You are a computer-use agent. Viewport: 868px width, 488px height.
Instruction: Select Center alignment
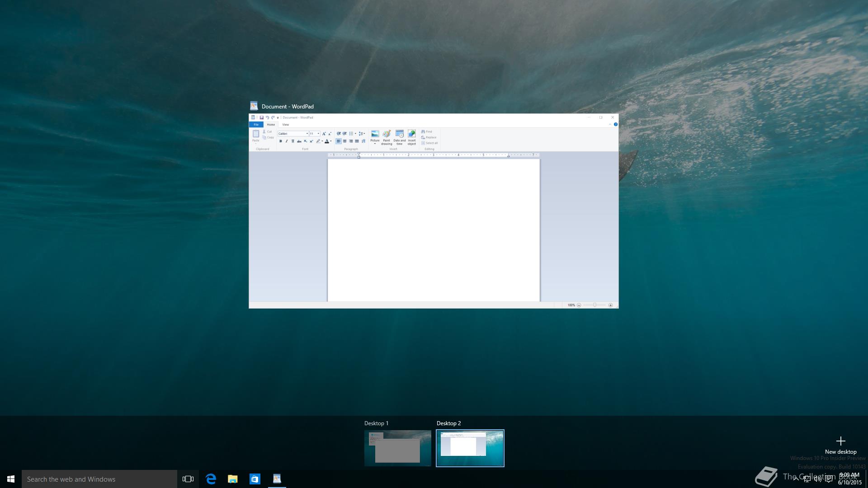point(344,141)
